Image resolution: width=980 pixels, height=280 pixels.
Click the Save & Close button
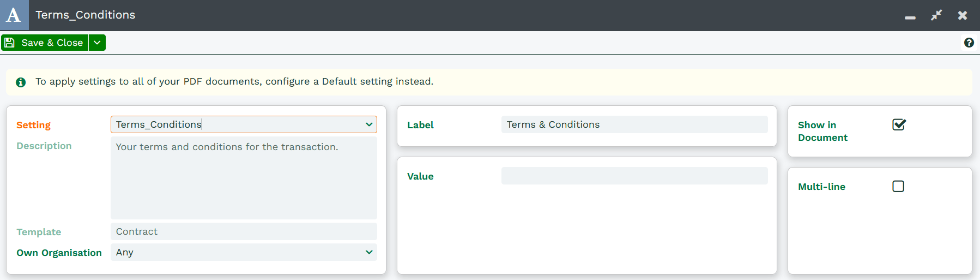[x=45, y=43]
